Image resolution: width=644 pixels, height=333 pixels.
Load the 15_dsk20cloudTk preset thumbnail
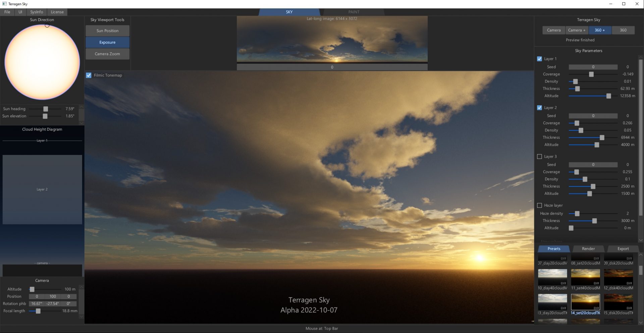pyautogui.click(x=619, y=302)
